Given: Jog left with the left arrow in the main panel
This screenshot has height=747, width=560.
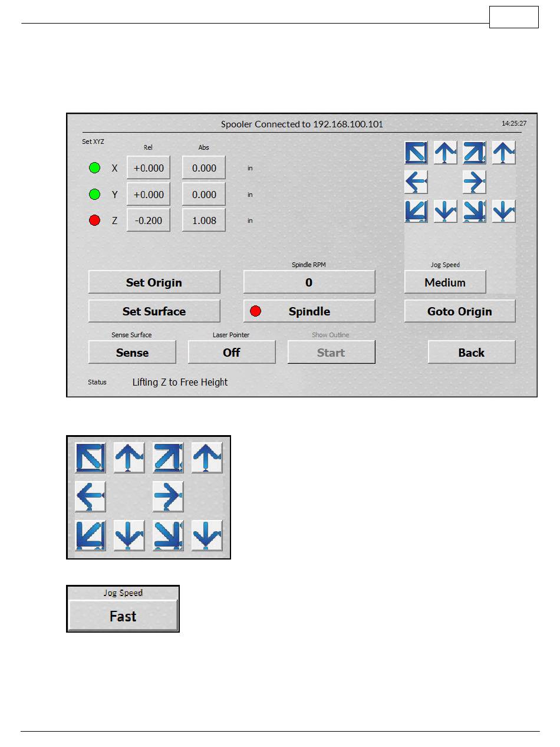Looking at the screenshot, I should pyautogui.click(x=416, y=182).
